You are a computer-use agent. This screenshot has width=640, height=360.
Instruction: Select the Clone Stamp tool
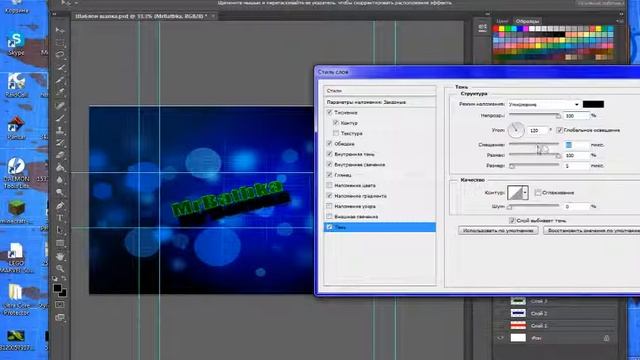click(x=60, y=131)
